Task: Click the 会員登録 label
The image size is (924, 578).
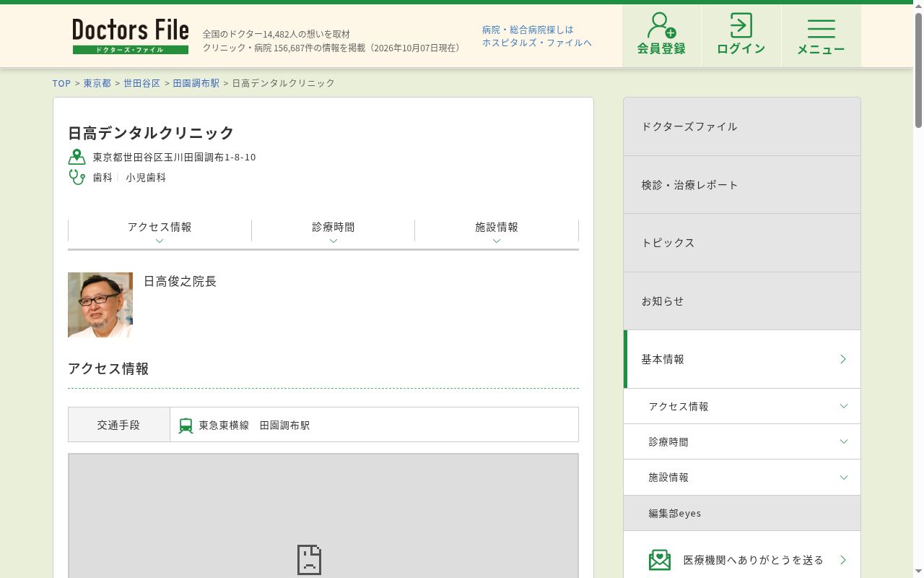Action: pyautogui.click(x=661, y=48)
